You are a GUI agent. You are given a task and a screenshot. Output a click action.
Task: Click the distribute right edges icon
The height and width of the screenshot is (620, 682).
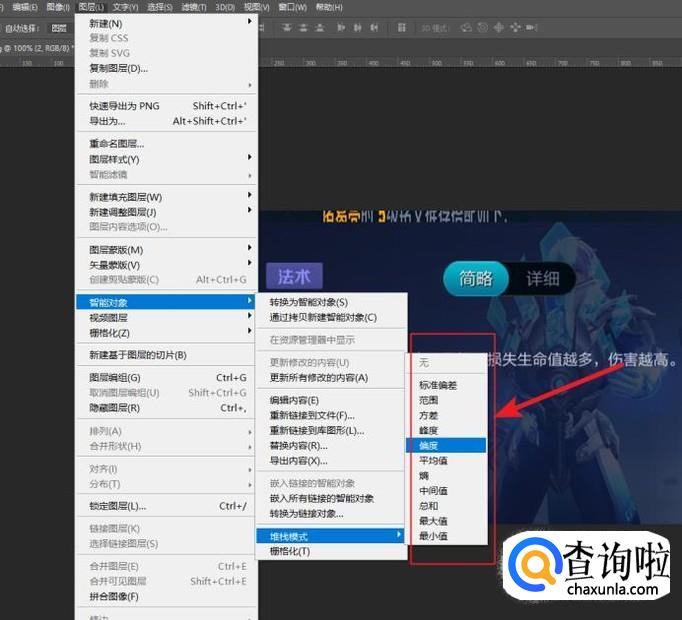tap(374, 28)
